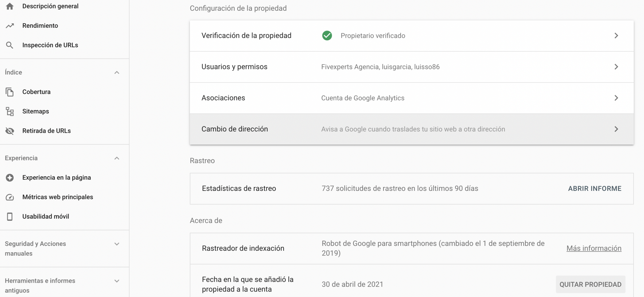Click the crossed-eye Retirada de URLs icon

point(10,131)
